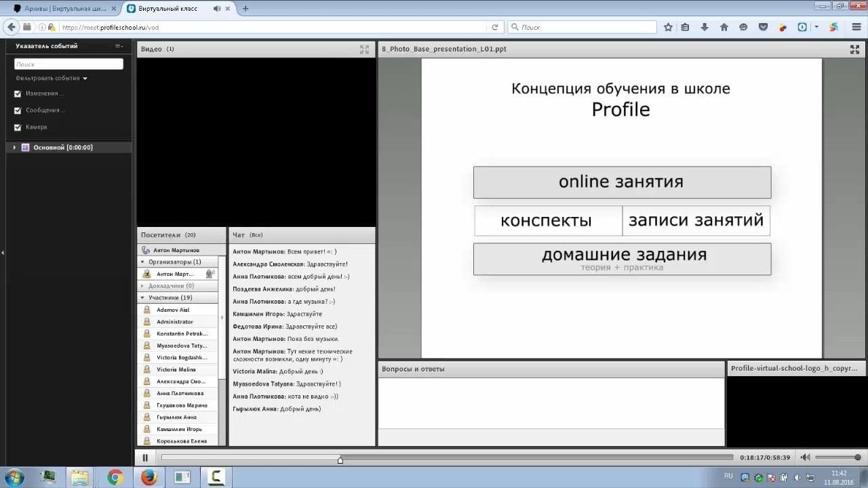This screenshot has width=868, height=488.
Task: Uncheck the Сообщения filter checkbox
Action: point(18,110)
